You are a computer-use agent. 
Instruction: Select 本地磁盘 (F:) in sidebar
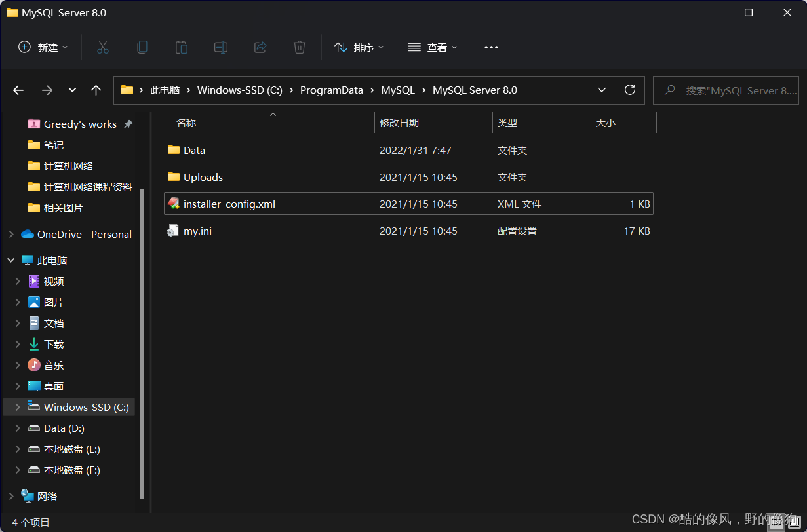click(x=64, y=470)
